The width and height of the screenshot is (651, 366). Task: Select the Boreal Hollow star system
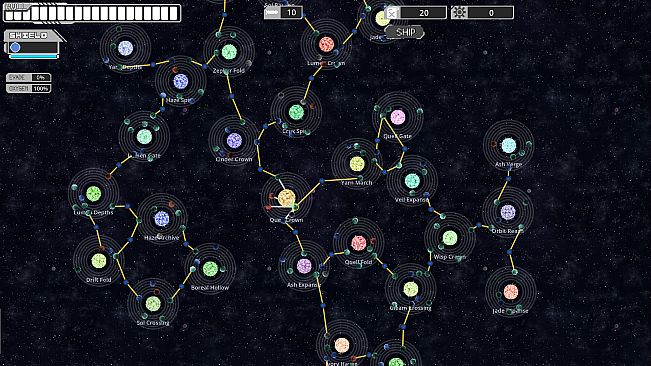click(210, 268)
